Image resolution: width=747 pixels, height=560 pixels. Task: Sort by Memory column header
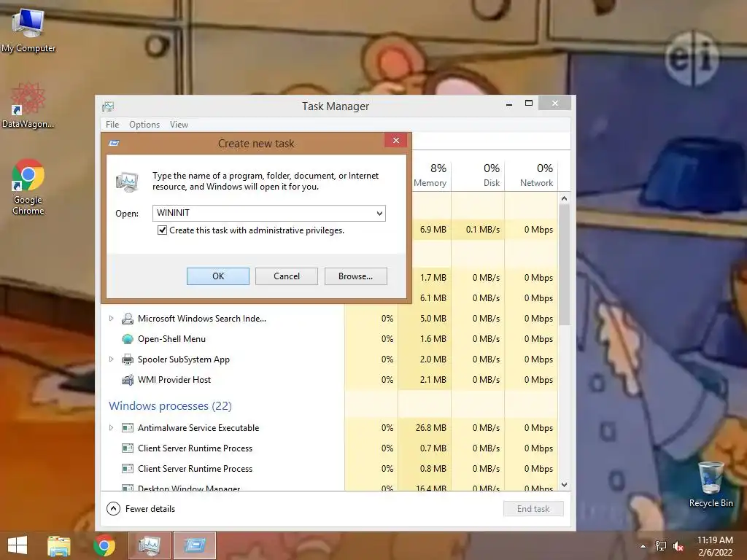point(430,174)
